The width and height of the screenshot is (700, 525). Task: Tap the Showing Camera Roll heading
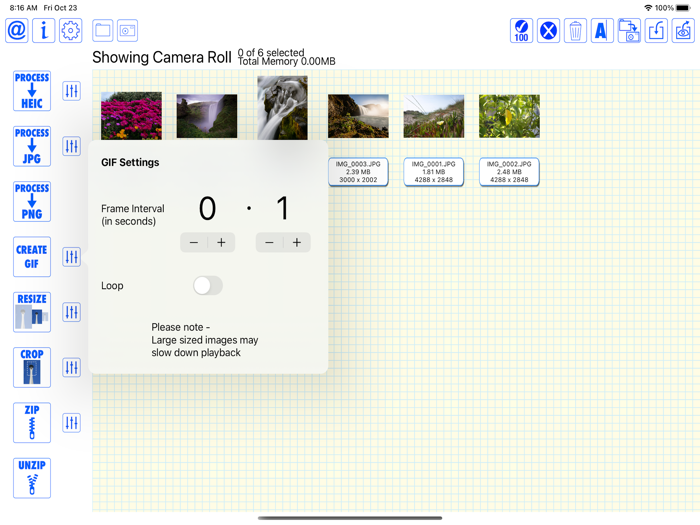pos(162,58)
